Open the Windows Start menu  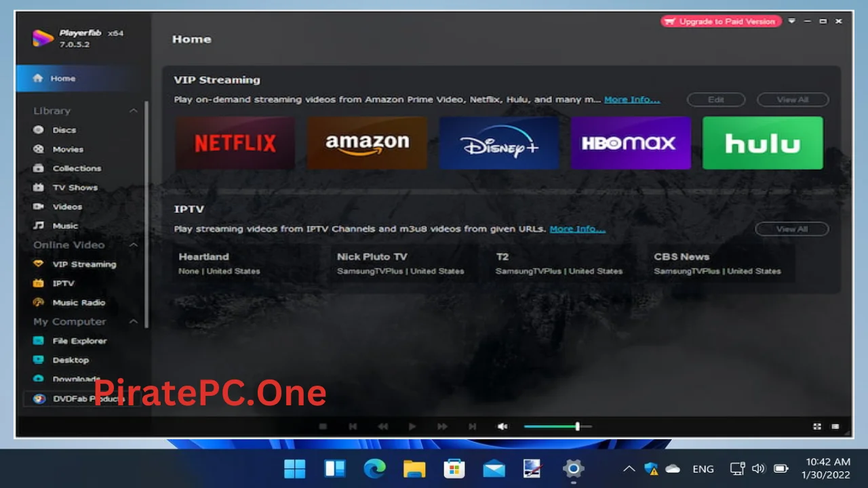(x=295, y=468)
